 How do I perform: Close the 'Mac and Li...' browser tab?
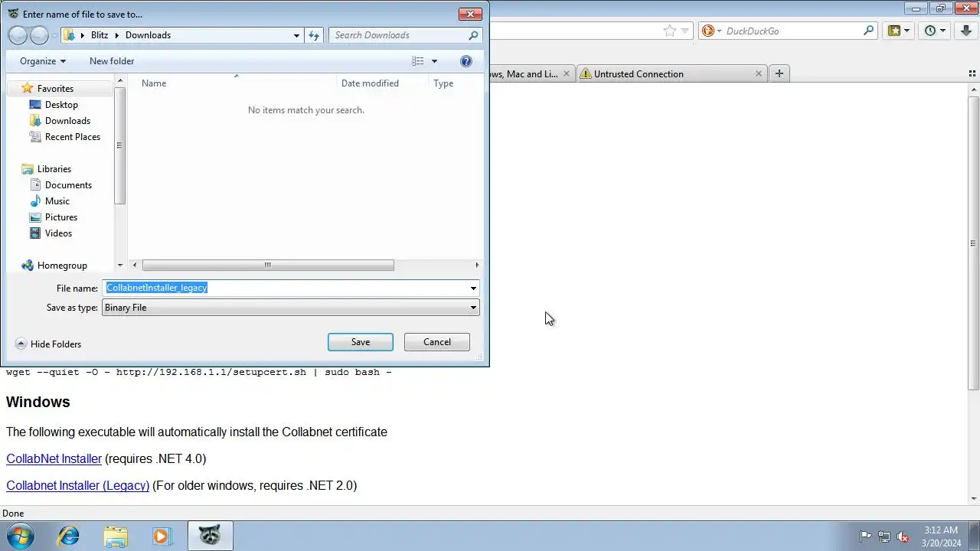coord(567,74)
